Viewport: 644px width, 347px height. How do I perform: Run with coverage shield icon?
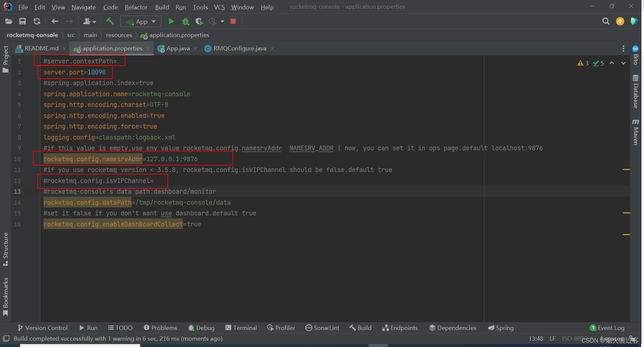[x=199, y=21]
